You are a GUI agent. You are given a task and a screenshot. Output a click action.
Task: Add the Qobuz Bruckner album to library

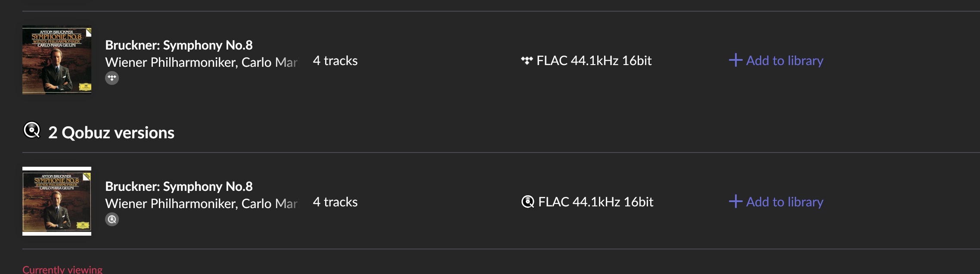pyautogui.click(x=784, y=202)
